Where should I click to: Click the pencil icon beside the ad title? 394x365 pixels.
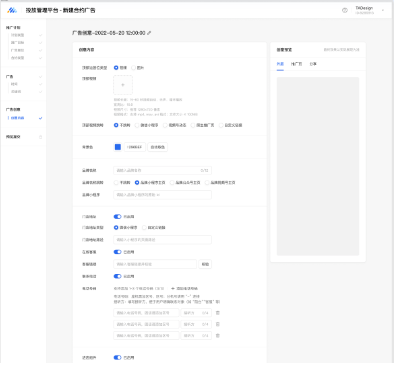coord(149,33)
